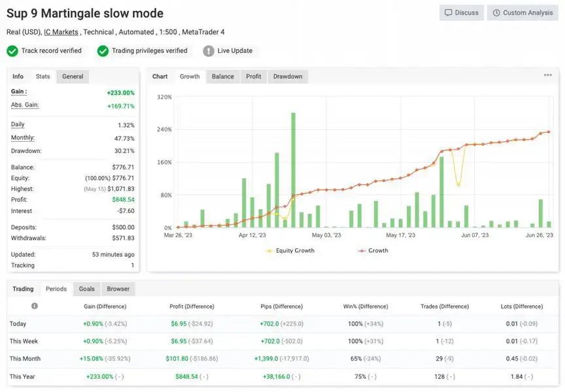Toggle Equity Growth series in chart legend
Screen dimensions: 565x392
click(x=290, y=250)
